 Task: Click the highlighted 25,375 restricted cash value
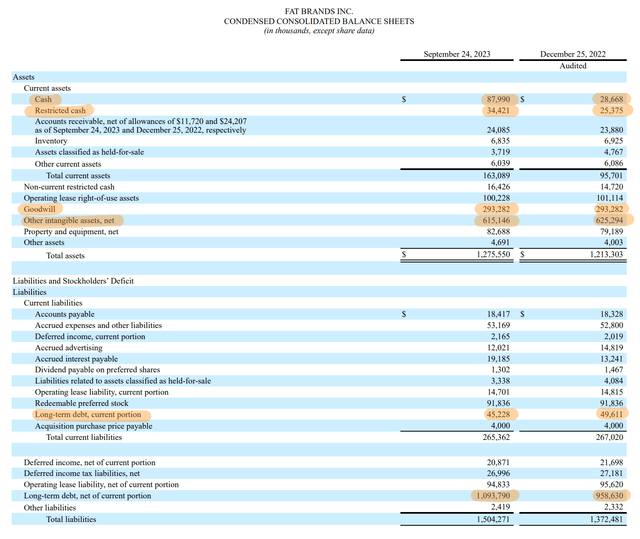[x=611, y=111]
